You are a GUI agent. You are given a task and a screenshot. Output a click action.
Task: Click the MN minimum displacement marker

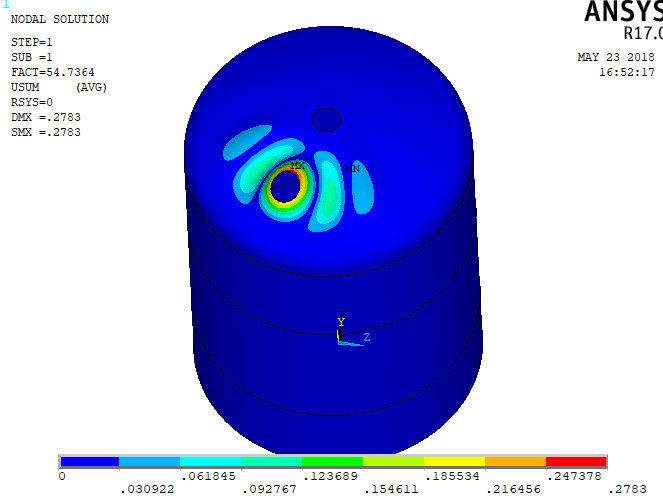tap(352, 169)
